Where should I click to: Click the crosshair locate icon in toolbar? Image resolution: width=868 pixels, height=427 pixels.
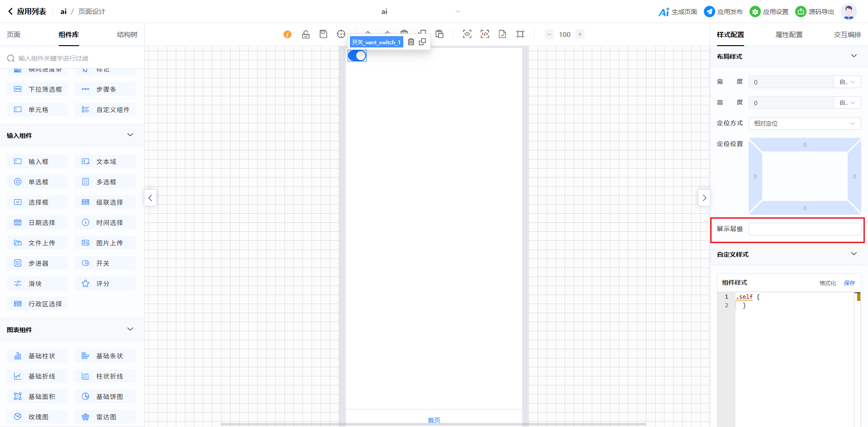pyautogui.click(x=341, y=34)
